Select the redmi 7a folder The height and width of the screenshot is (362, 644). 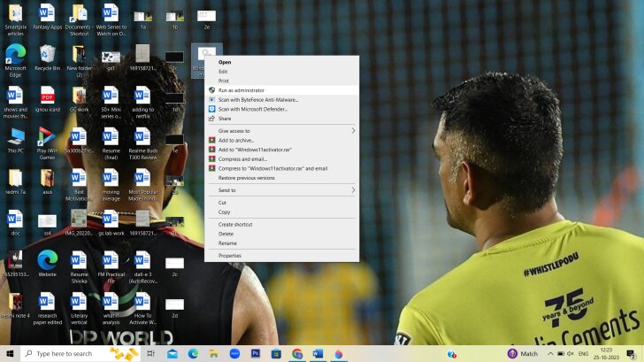15,181
